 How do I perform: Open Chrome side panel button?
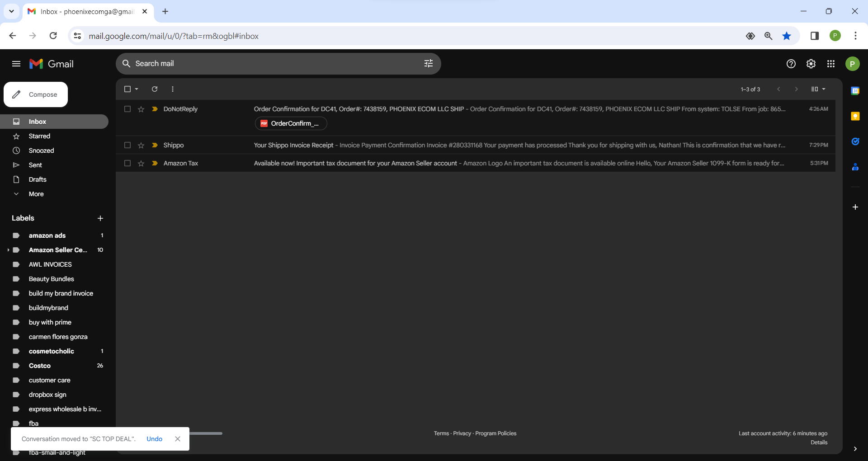(815, 36)
